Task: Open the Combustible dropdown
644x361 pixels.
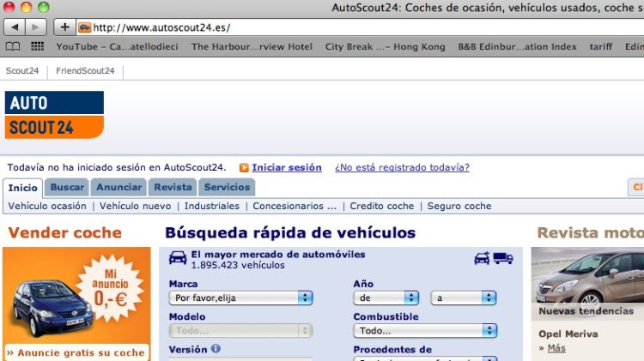Action: (425, 331)
